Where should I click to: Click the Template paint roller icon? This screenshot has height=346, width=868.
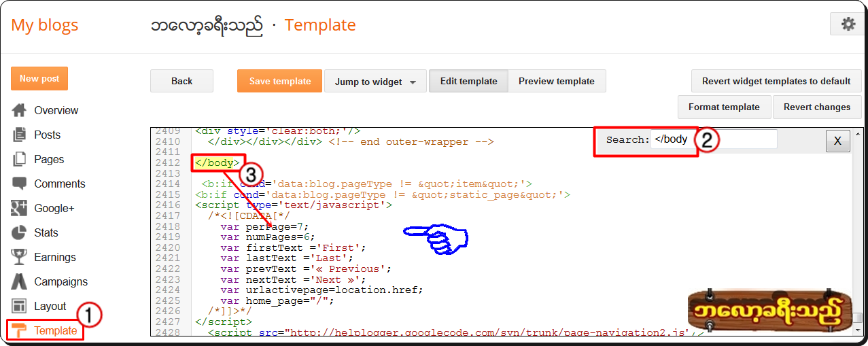(x=19, y=330)
